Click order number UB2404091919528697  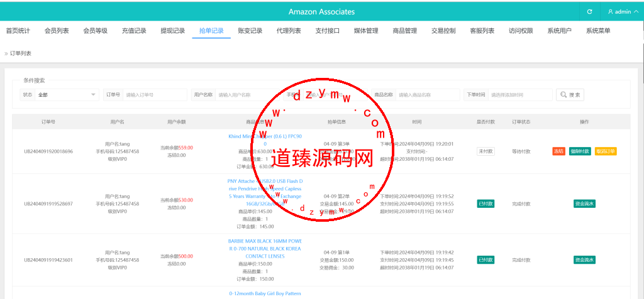pos(48,204)
